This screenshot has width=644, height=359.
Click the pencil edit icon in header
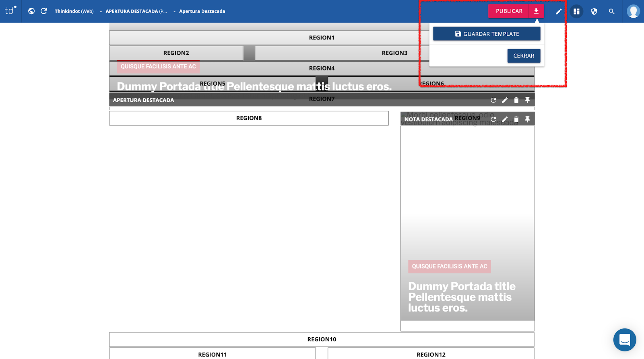click(x=559, y=12)
